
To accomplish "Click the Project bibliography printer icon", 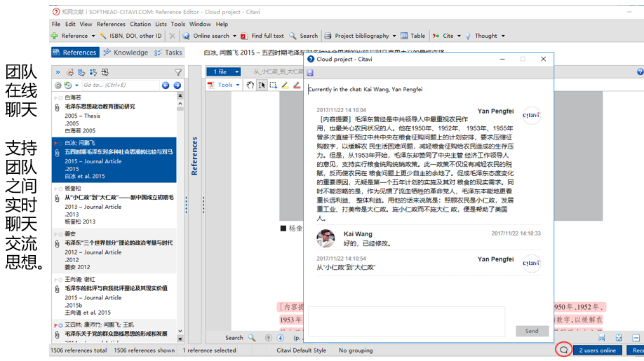I will coord(328,36).
